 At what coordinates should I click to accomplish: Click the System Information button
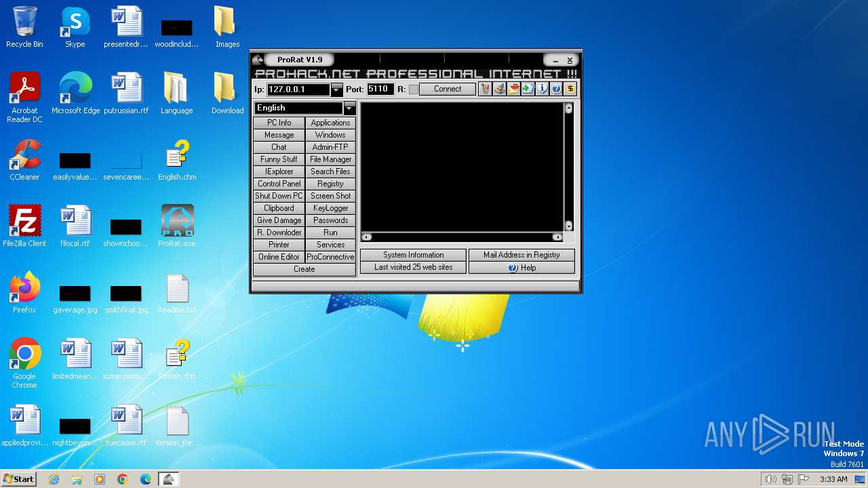pyautogui.click(x=414, y=255)
